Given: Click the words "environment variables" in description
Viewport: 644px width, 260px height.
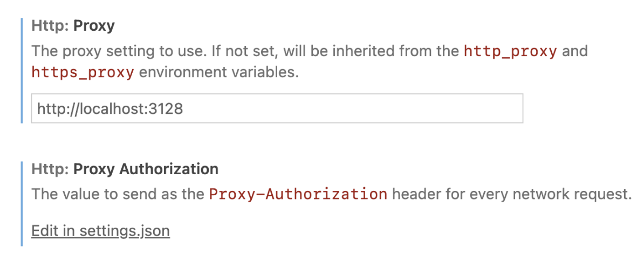Looking at the screenshot, I should [218, 72].
